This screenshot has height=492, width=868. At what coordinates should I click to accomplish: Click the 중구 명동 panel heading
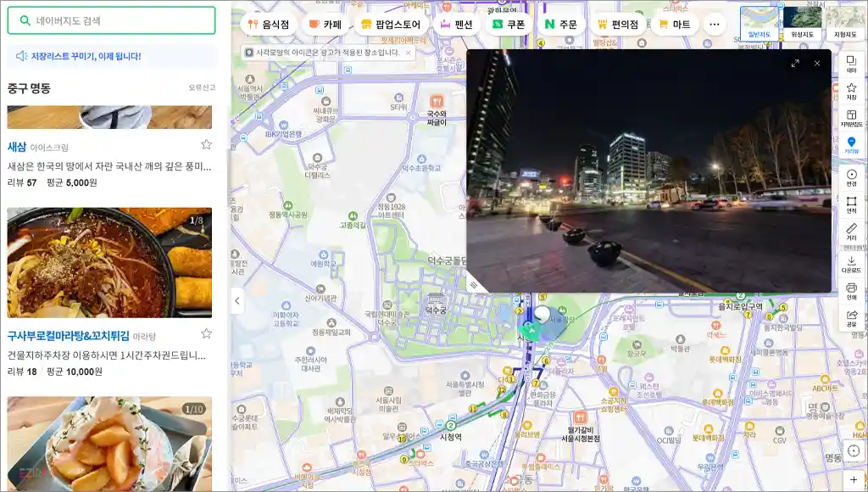click(29, 88)
